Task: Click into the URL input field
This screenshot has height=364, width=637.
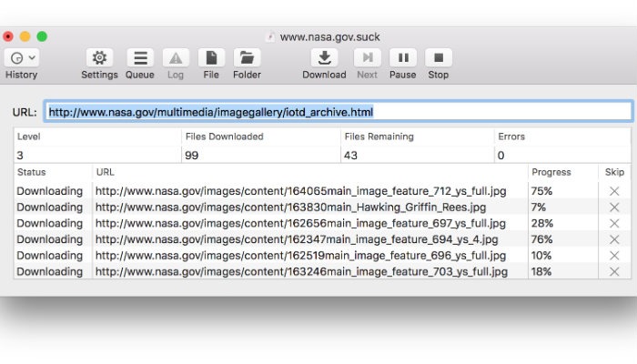Action: (x=339, y=112)
